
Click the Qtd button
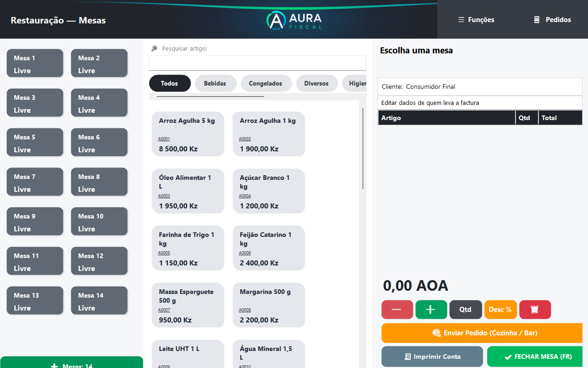tap(465, 310)
